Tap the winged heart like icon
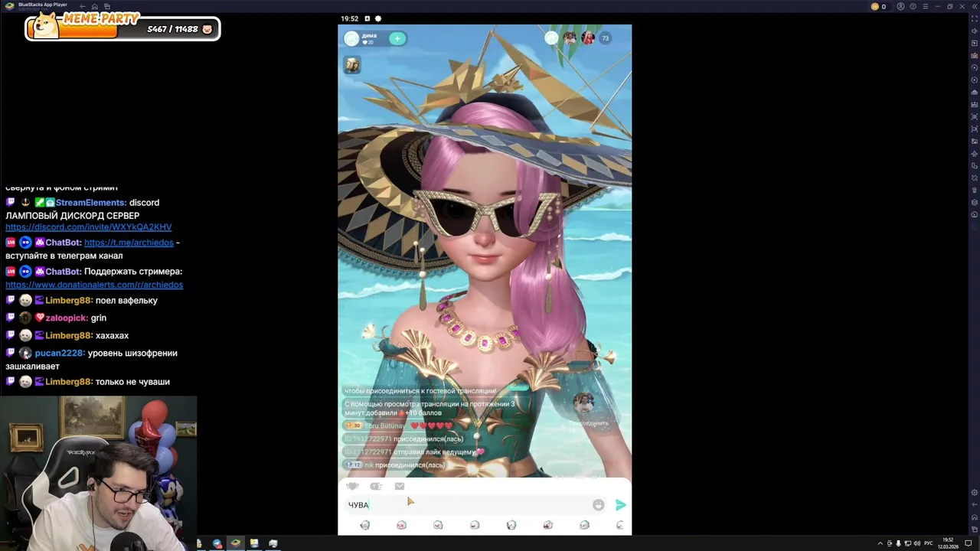 pyautogui.click(x=352, y=486)
